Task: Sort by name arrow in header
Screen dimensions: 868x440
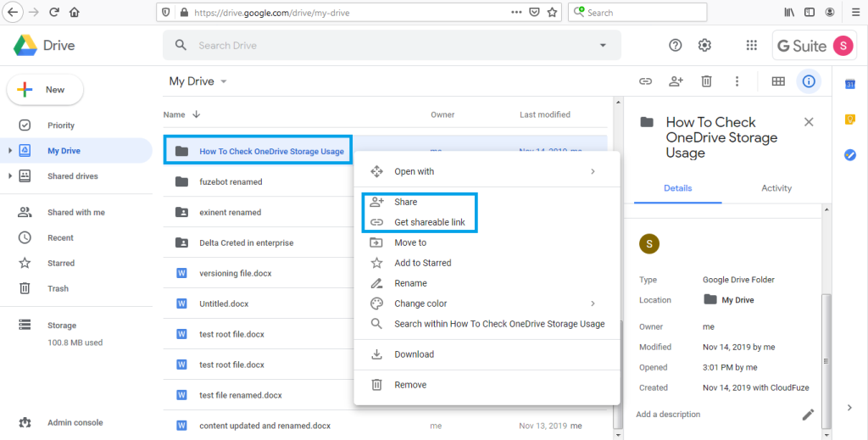Action: tap(197, 114)
